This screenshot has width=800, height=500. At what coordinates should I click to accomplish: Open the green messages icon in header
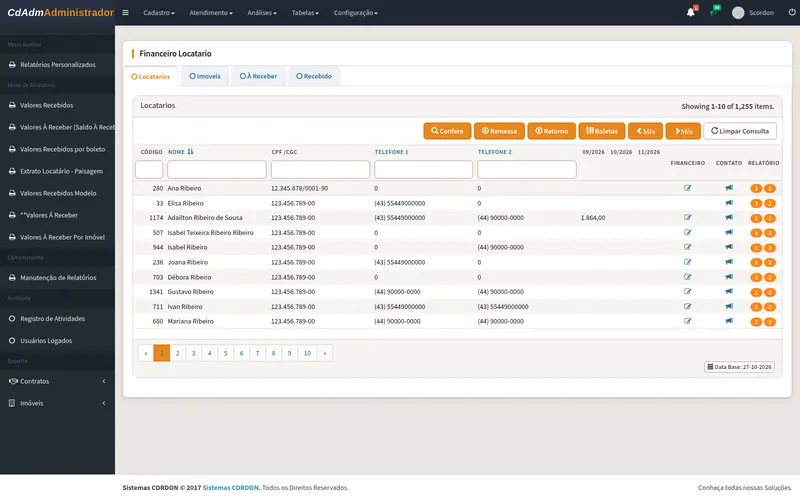[x=714, y=12]
